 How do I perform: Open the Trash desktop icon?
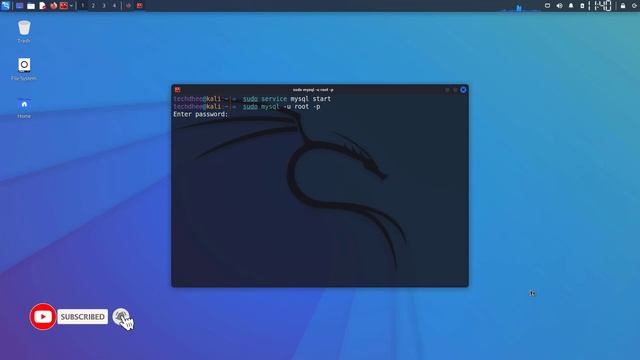24,31
